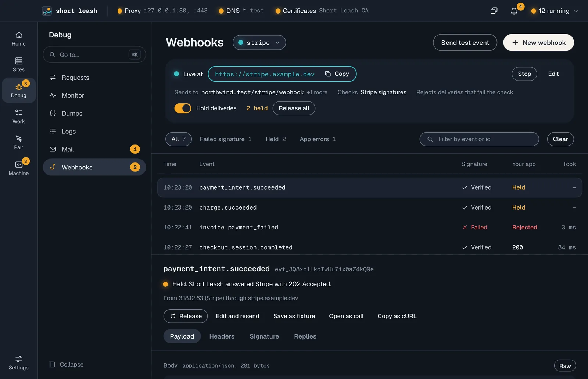
Task: Click the windows overlay icon in top bar
Action: pyautogui.click(x=494, y=11)
